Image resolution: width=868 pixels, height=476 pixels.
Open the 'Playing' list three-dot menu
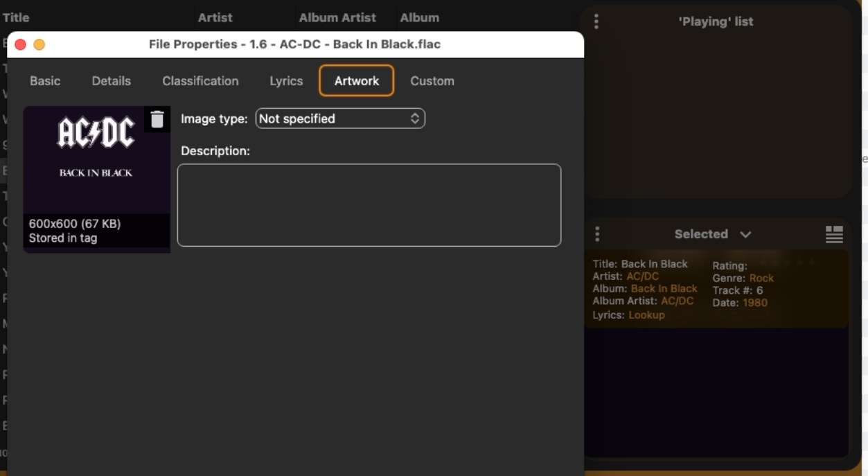(x=596, y=21)
